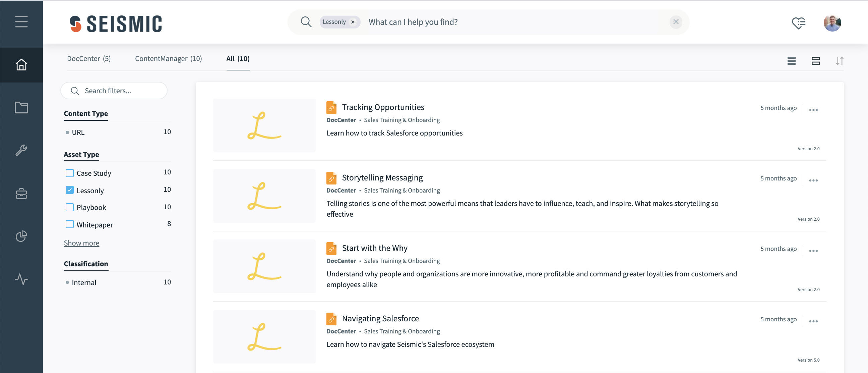The image size is (868, 373).
Task: Switch to the ContentManager (10) tab
Action: pos(169,59)
